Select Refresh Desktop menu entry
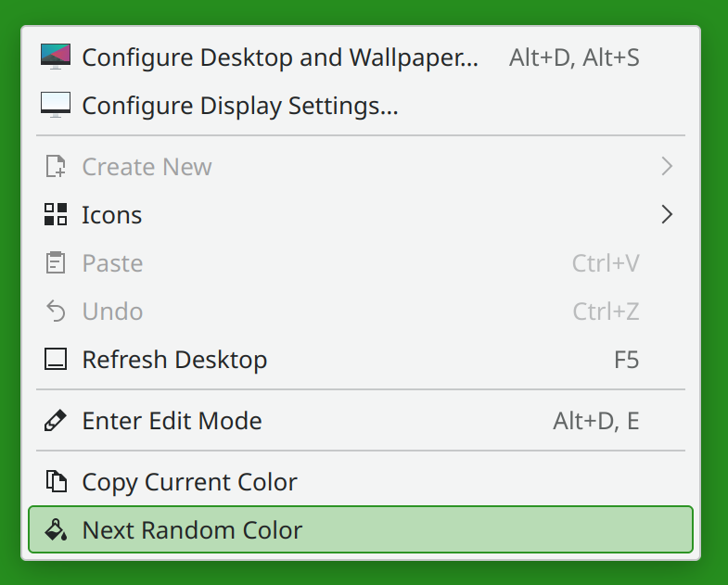Screen dimensions: 728x585 click(x=361, y=360)
